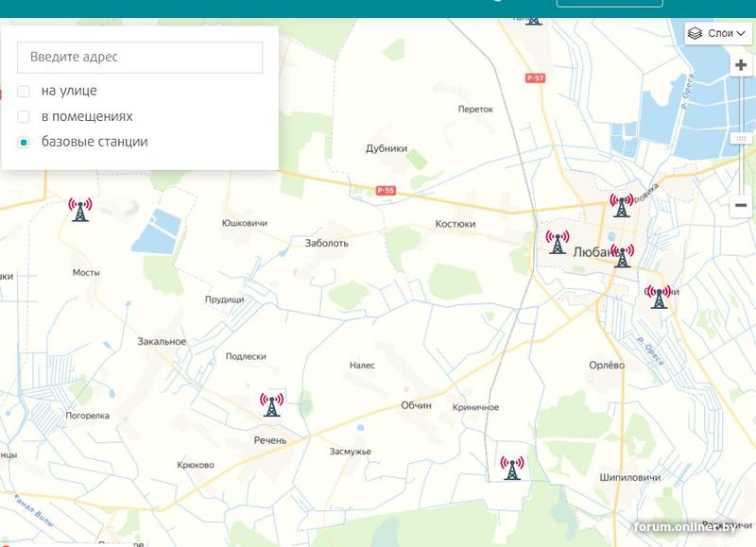The image size is (756, 547).
Task: Click the base station tower west of Мосты
Action: click(x=80, y=210)
